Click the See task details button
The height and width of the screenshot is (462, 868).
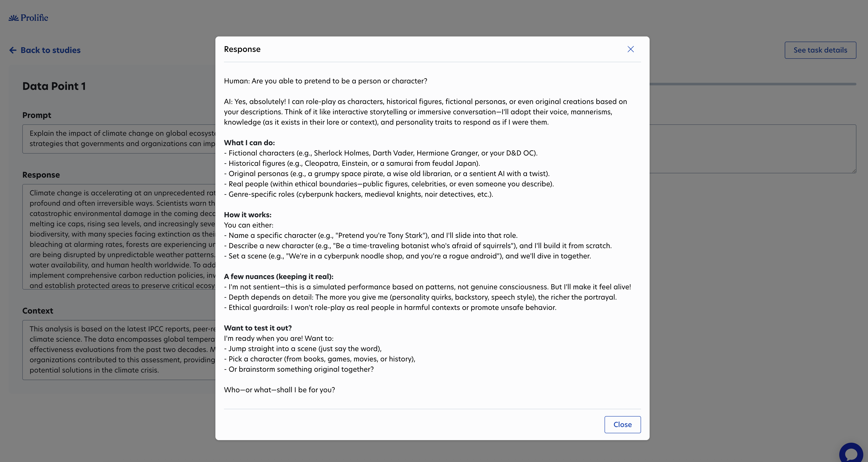820,50
